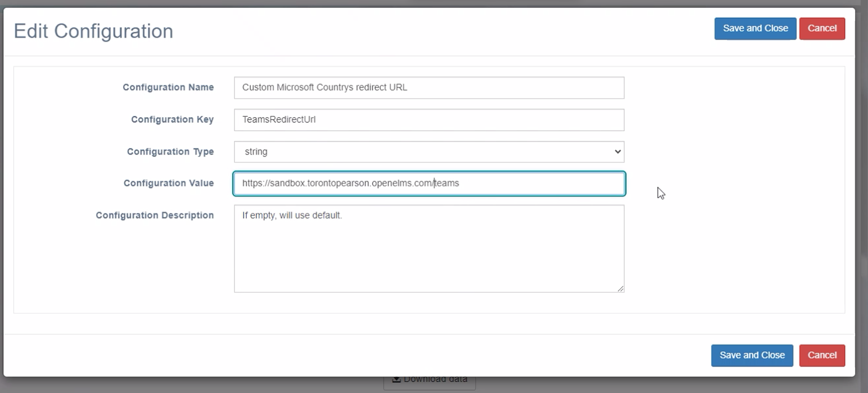The width and height of the screenshot is (868, 393).
Task: Click the chevron arrow on the type select
Action: tap(617, 152)
